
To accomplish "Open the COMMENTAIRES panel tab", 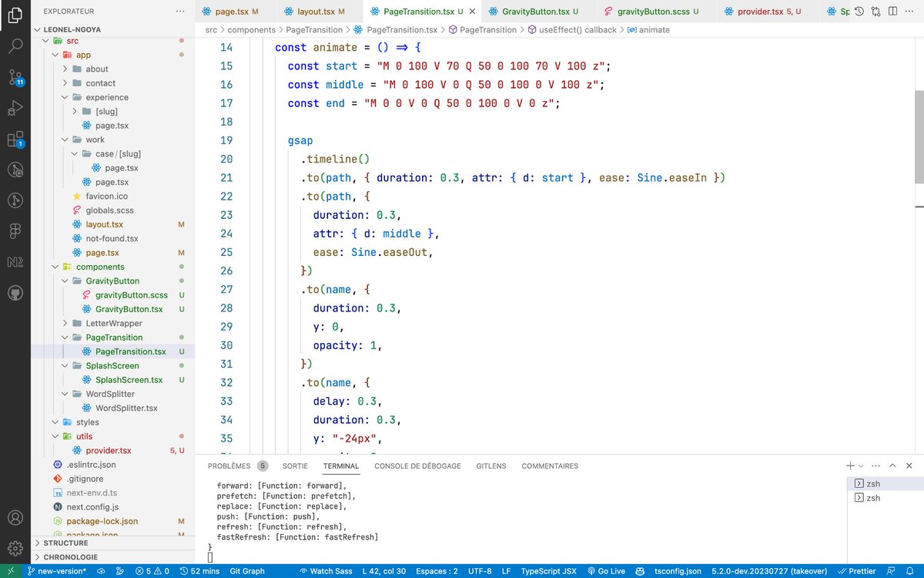I will [x=550, y=465].
